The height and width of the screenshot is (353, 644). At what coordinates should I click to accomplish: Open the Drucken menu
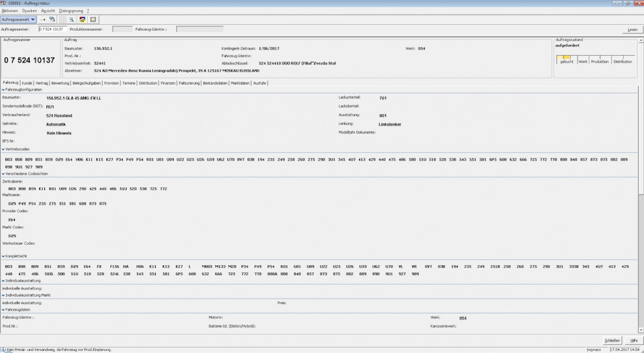pyautogui.click(x=30, y=11)
